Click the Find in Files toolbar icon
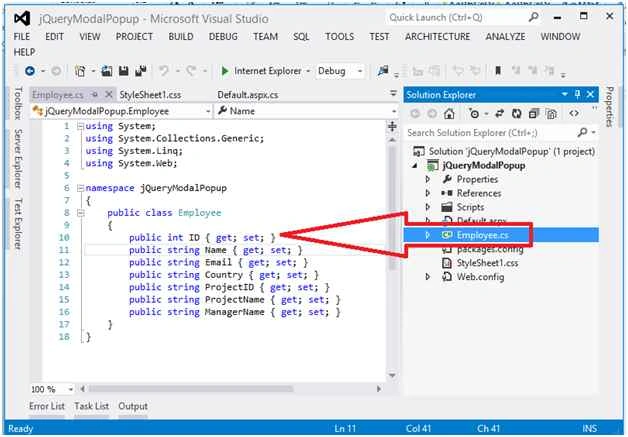 [383, 71]
